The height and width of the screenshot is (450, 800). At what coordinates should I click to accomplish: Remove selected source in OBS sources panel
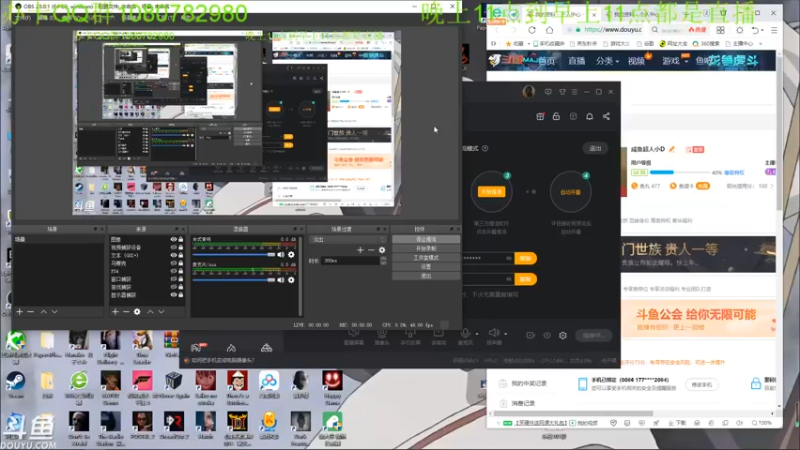click(x=126, y=311)
